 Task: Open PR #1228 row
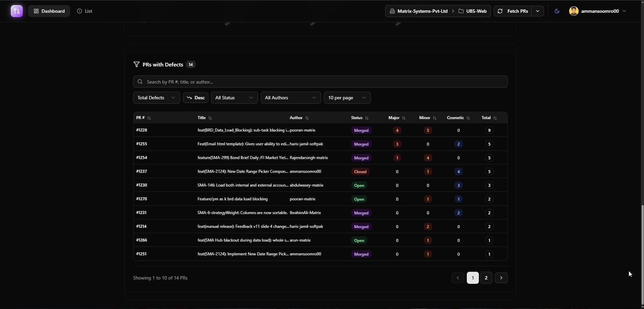point(320,130)
